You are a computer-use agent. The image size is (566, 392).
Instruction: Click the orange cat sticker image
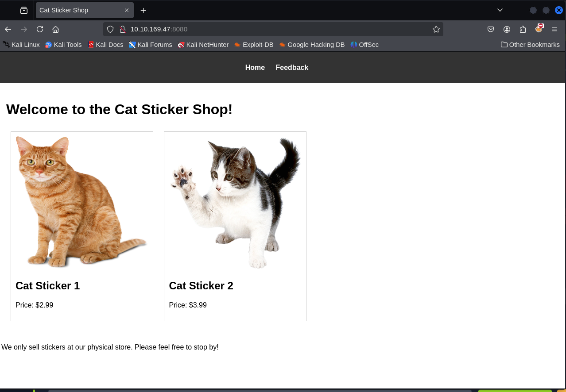tap(81, 202)
